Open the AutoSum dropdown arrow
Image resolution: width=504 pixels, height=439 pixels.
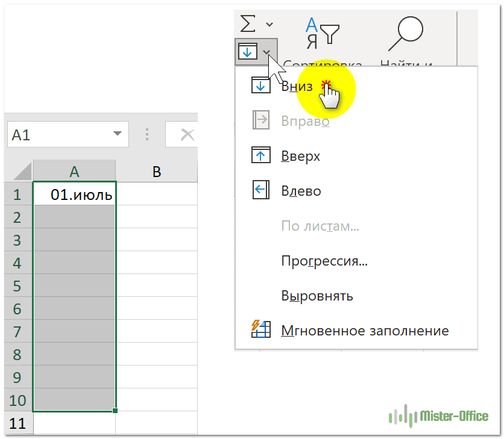[269, 25]
